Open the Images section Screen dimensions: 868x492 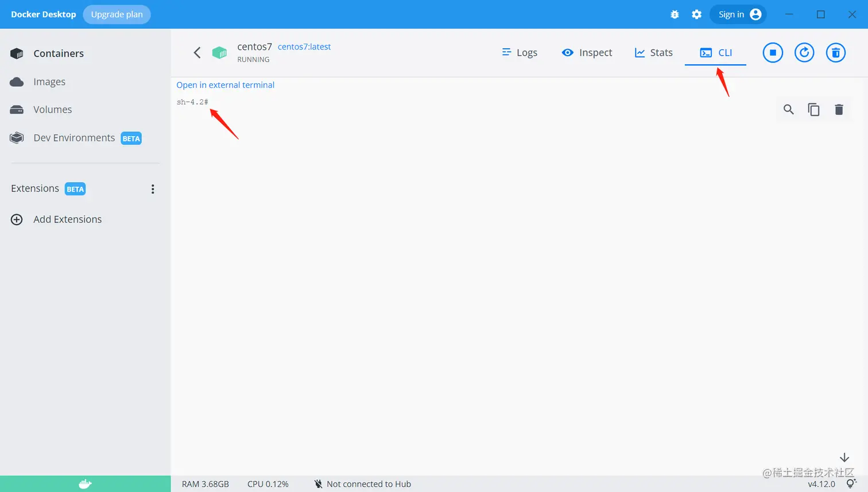tap(49, 82)
